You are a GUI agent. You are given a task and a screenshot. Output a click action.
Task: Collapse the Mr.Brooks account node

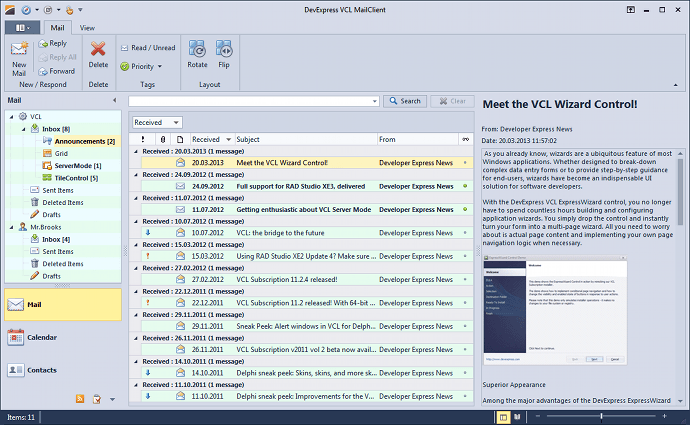click(x=12, y=227)
